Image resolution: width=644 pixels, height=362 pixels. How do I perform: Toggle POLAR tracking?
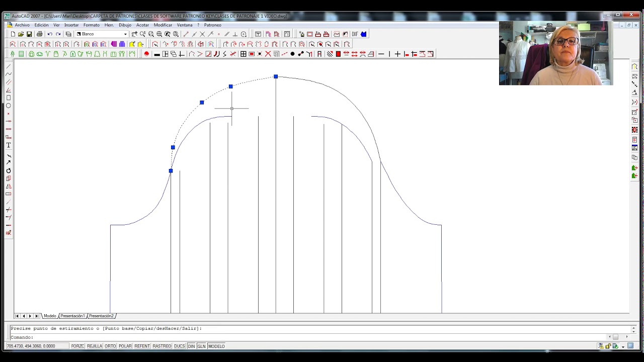coord(125,346)
